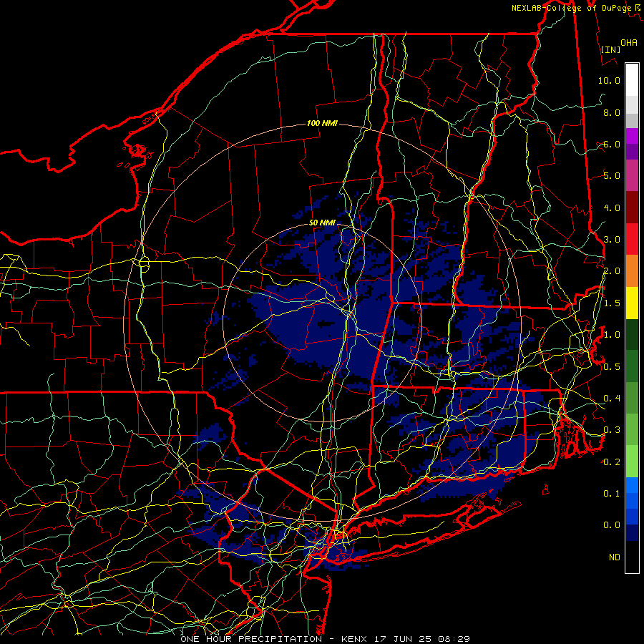The image size is (644, 644).
Task: Select the black ND legend swatch
Action: tap(632, 557)
